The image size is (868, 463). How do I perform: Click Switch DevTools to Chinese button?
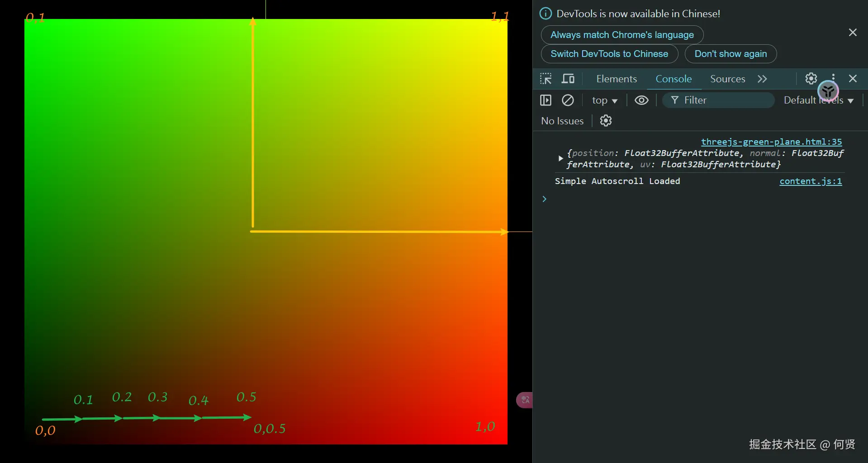point(609,54)
